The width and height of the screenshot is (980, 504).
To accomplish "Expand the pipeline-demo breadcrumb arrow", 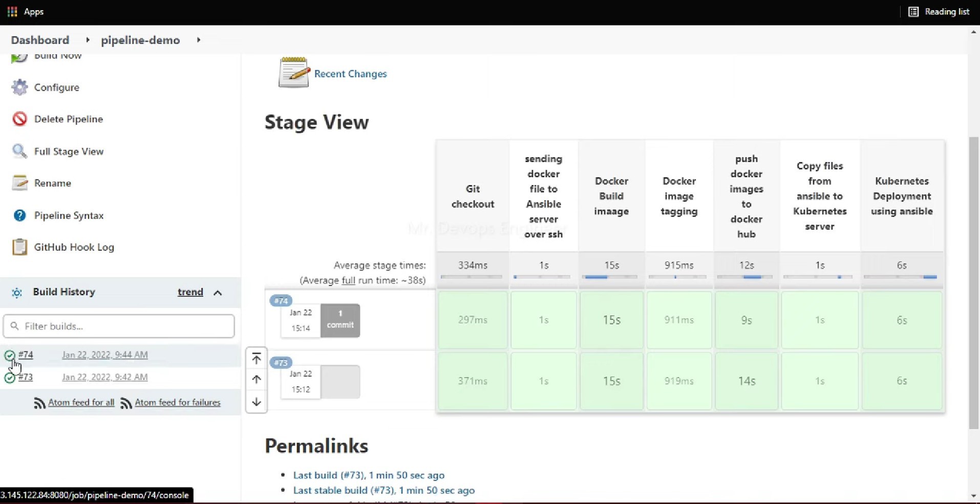I will [199, 40].
